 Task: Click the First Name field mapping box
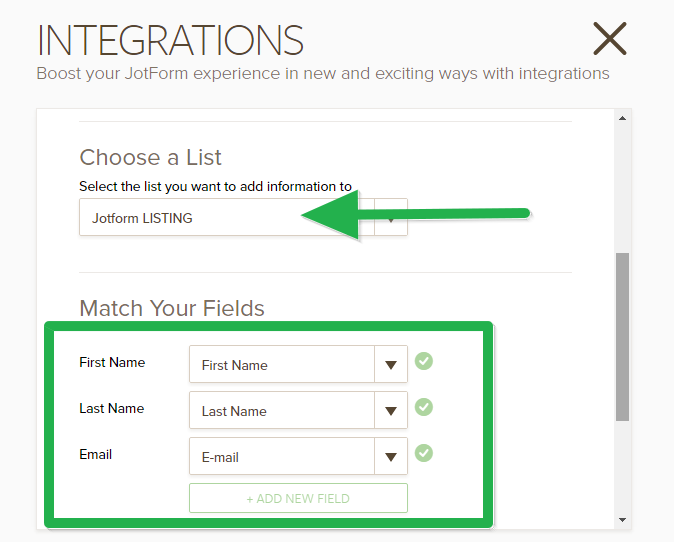click(x=282, y=365)
